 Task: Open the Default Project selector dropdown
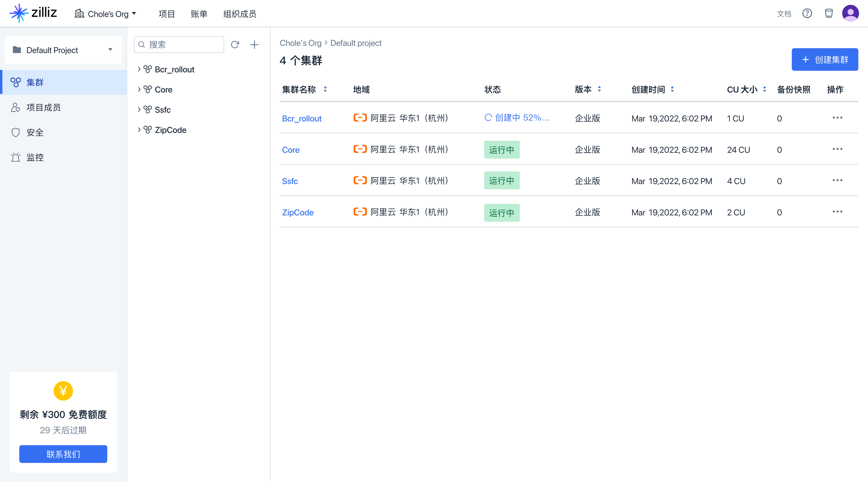[63, 50]
